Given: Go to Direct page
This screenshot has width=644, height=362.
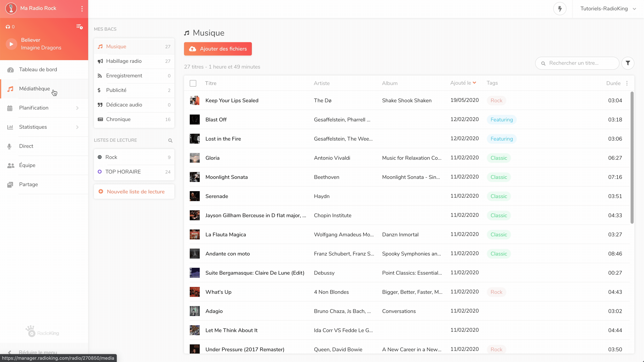Looking at the screenshot, I should (44, 146).
